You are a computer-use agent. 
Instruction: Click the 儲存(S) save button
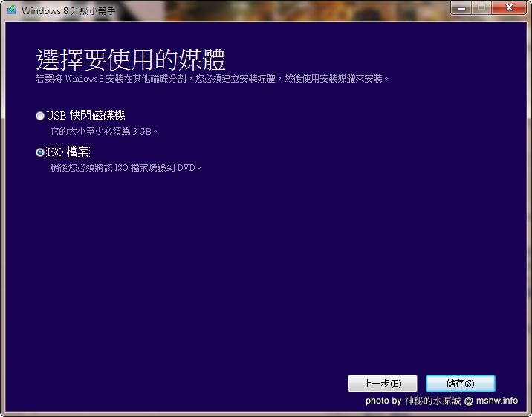coord(461,384)
